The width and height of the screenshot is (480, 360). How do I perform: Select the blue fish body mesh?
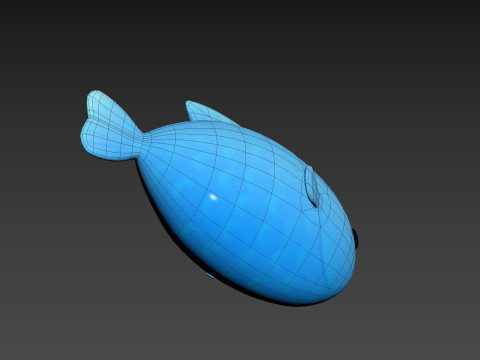coord(247,213)
